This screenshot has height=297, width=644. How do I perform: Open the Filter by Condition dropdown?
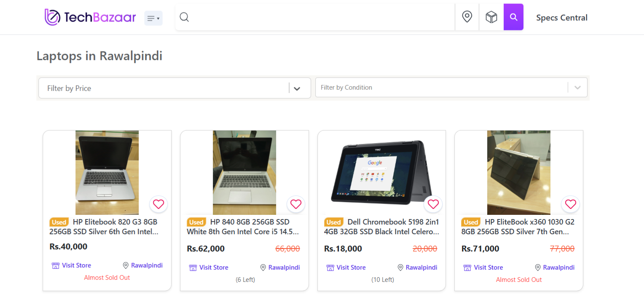coord(451,87)
